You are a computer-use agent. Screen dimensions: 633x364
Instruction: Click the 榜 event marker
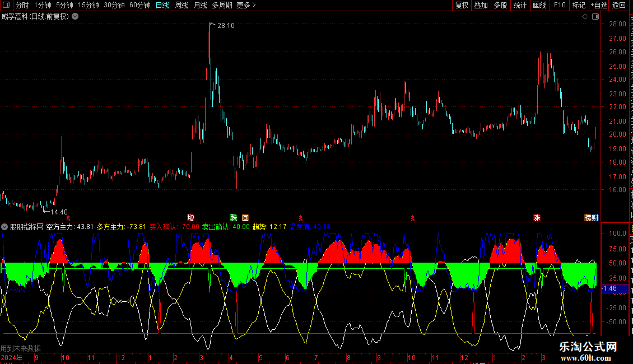click(588, 217)
